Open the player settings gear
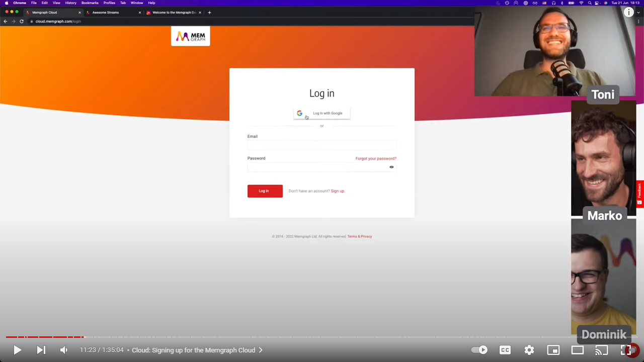644x362 pixels. (x=529, y=350)
